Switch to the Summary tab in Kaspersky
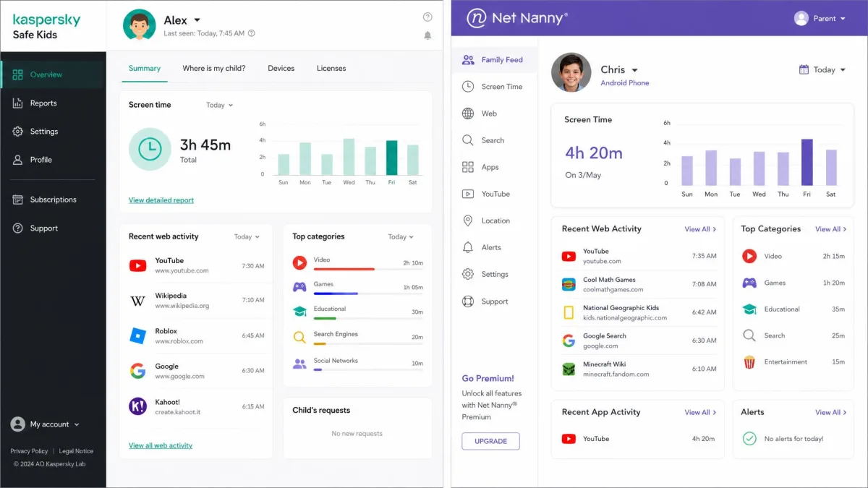The width and height of the screenshot is (868, 488). [145, 68]
